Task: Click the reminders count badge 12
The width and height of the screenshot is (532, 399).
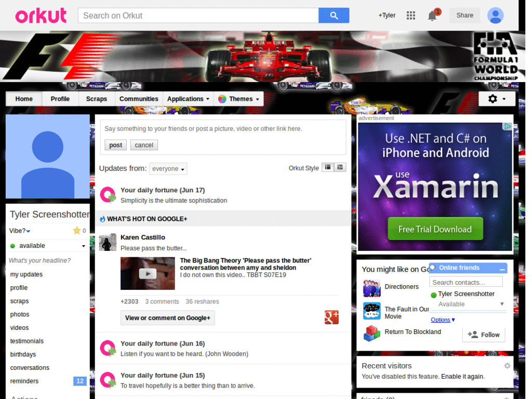Action: tap(79, 381)
